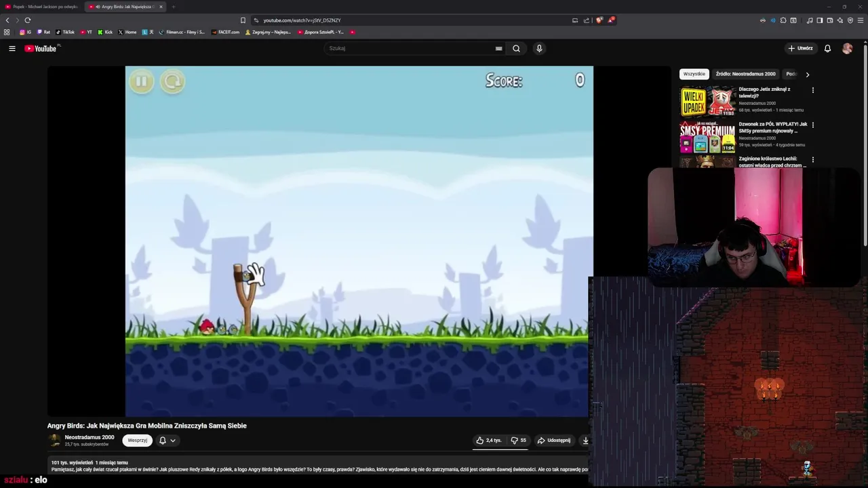Go to the YouTube home logo

[41, 48]
